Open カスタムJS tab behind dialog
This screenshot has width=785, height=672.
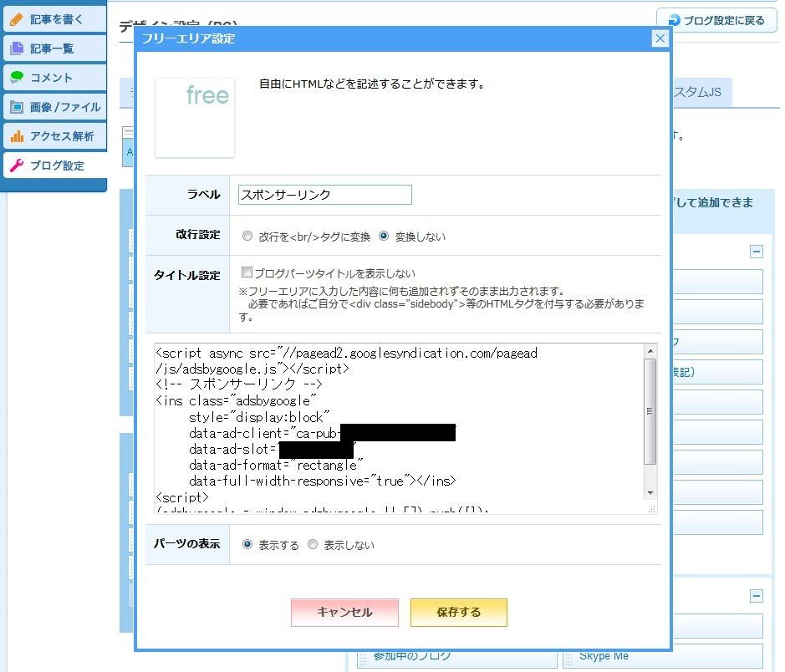click(701, 92)
